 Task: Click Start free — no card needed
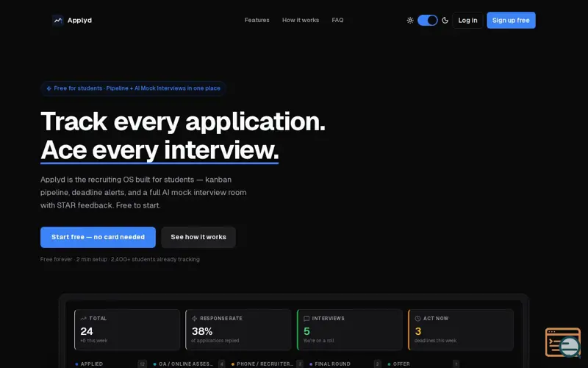pyautogui.click(x=98, y=237)
